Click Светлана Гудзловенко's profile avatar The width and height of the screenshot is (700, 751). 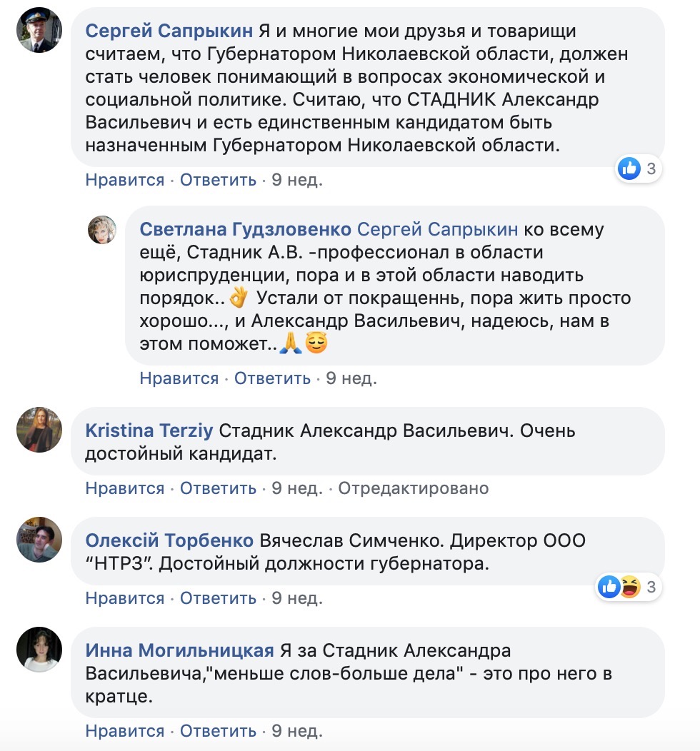[101, 230]
